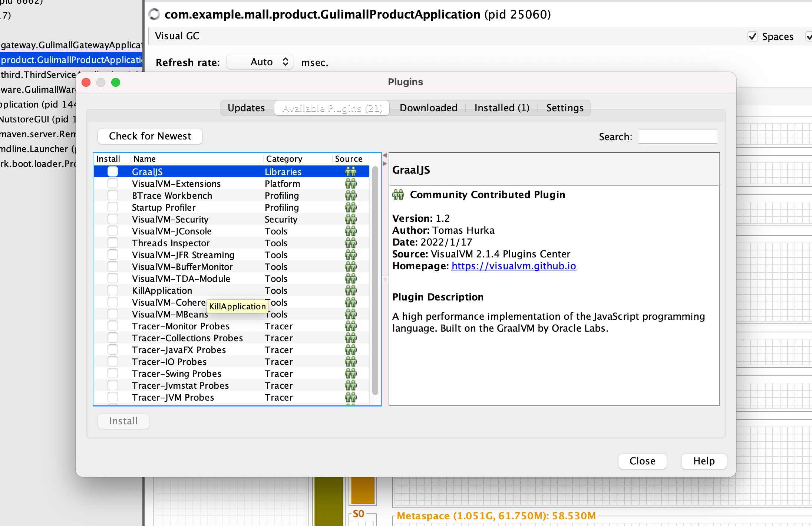
Task: Select gateway.GulimallGatewayApplication in applications list
Action: 71,45
